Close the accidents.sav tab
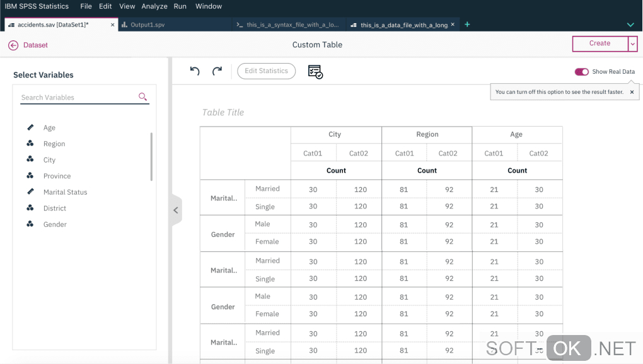Image resolution: width=643 pixels, height=364 pixels. pyautogui.click(x=112, y=25)
